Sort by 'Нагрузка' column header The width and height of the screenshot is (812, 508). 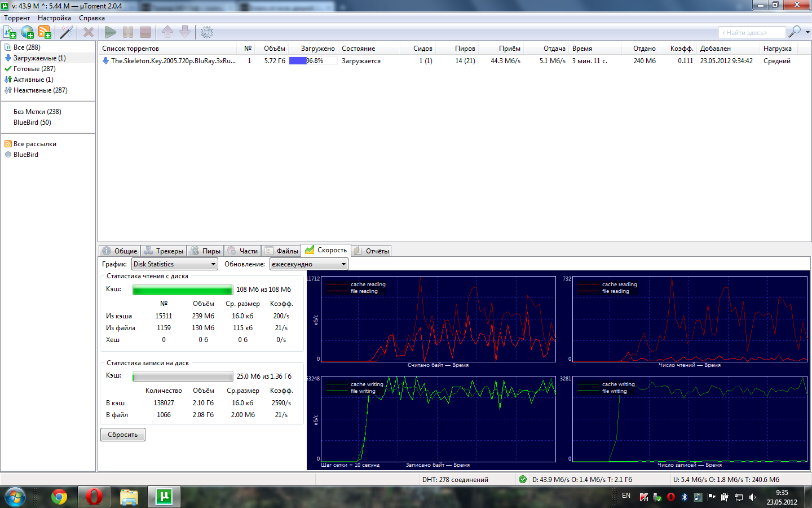point(777,49)
